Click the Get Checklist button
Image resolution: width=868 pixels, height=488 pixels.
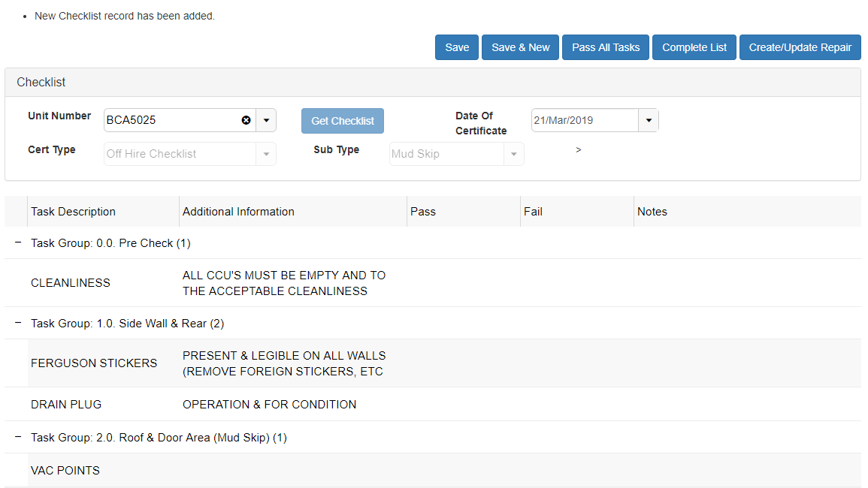click(343, 121)
